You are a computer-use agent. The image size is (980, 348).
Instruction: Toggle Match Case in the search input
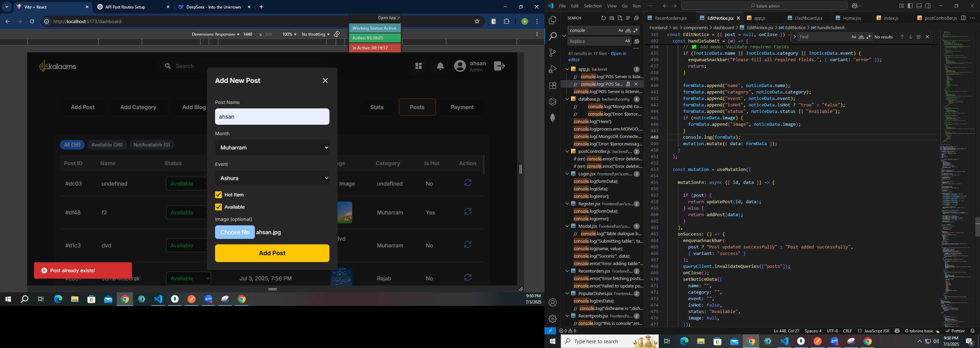click(620, 30)
